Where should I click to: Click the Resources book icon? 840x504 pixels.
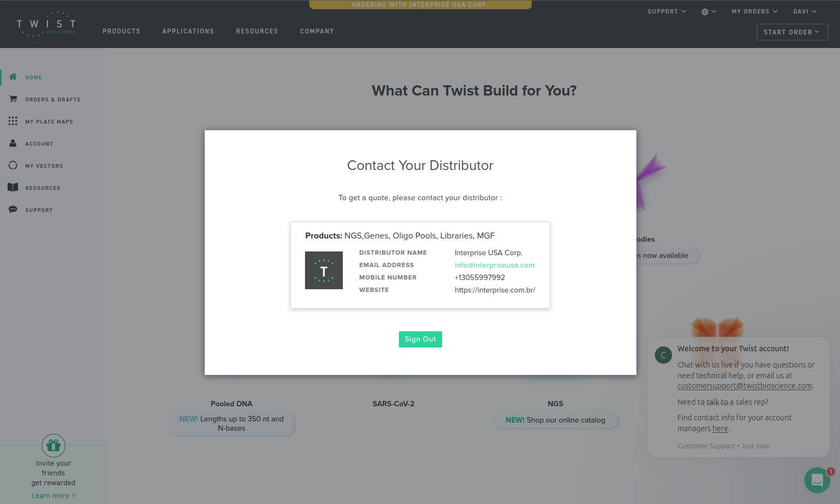coord(13,188)
